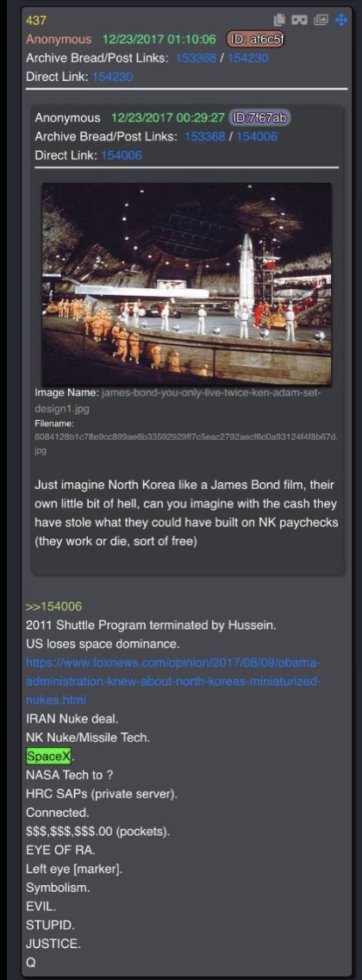
Task: Open archive post link 154230 next to 153368
Action: tap(248, 58)
